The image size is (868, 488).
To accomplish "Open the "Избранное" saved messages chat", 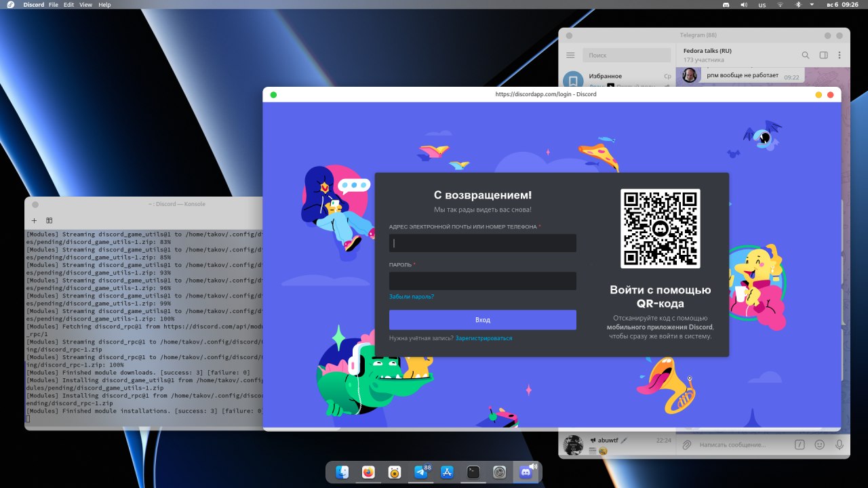I will [617, 77].
